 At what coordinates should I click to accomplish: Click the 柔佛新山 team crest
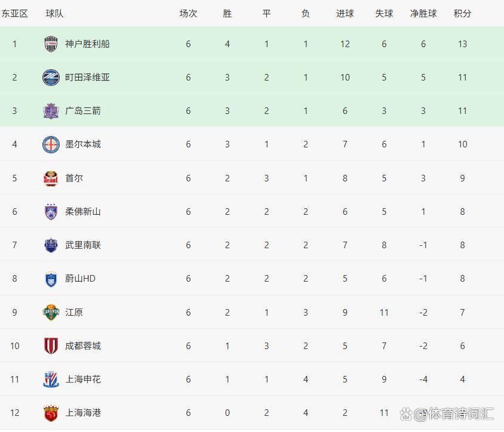[51, 212]
